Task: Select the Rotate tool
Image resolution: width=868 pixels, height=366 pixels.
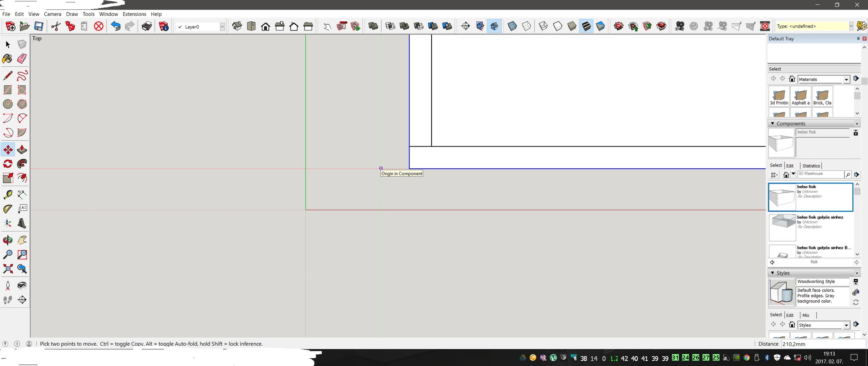Action: (x=8, y=164)
